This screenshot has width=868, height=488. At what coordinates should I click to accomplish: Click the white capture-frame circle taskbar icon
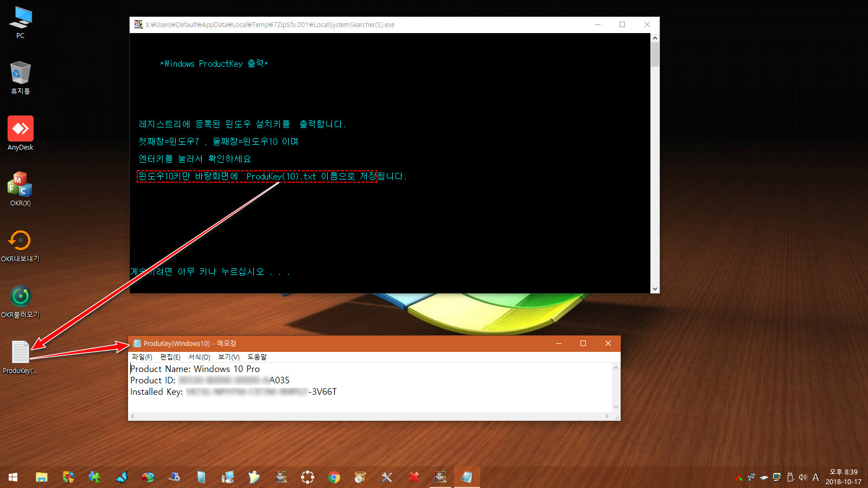[307, 477]
